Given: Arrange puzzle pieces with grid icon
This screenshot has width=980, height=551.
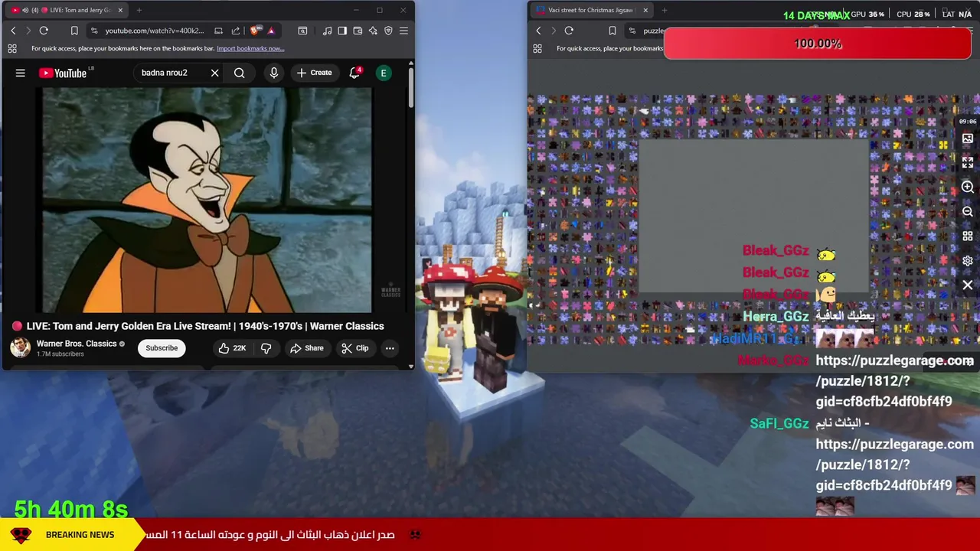Looking at the screenshot, I should tap(968, 236).
